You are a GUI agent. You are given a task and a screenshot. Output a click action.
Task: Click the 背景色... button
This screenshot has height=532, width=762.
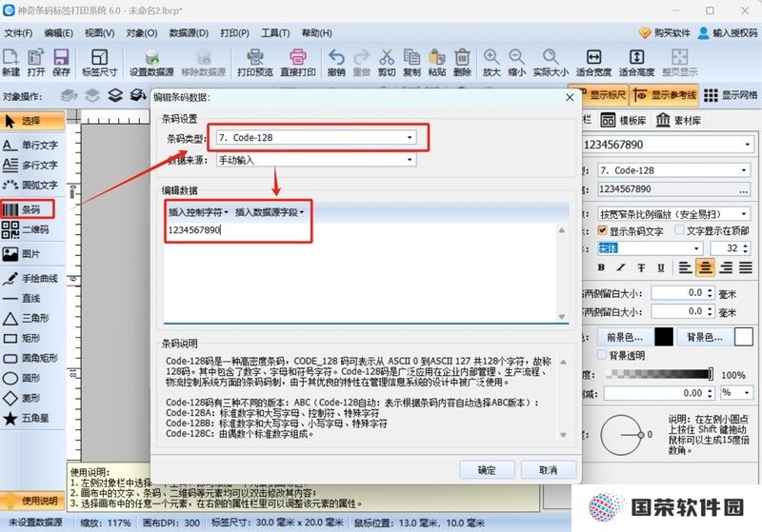[x=704, y=337]
